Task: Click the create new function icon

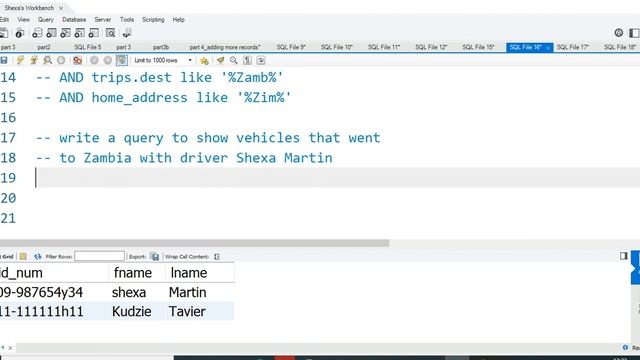Action: coord(94,33)
